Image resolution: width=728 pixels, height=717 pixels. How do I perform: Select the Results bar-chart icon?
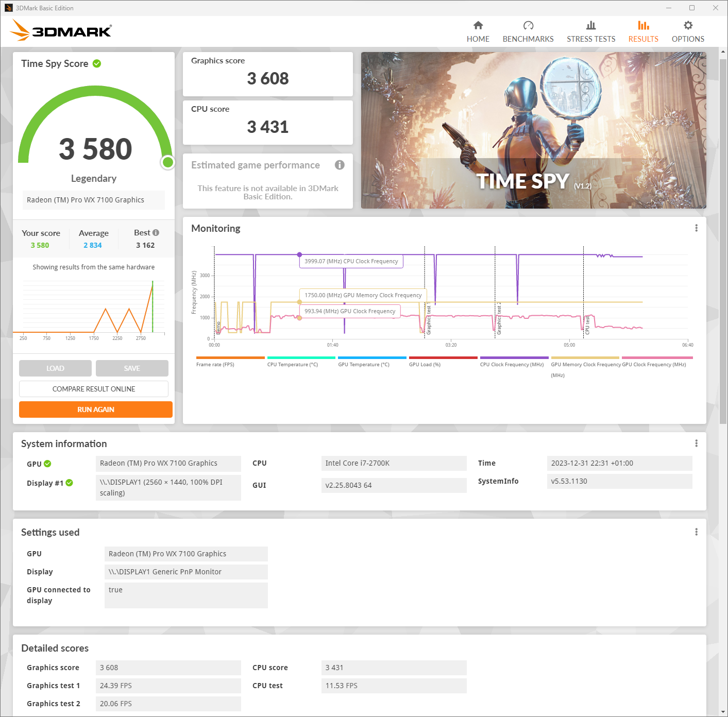pos(644,25)
